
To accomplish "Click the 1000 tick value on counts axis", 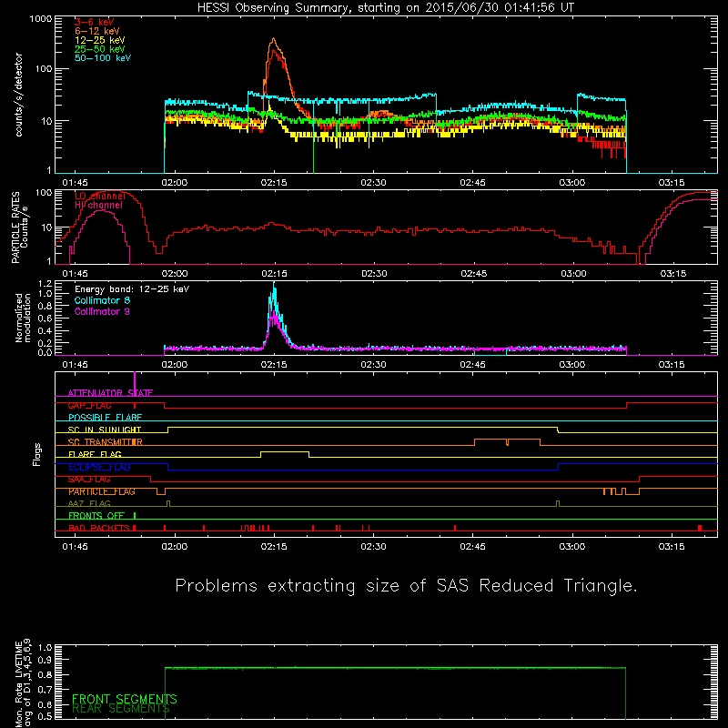I will (x=40, y=19).
